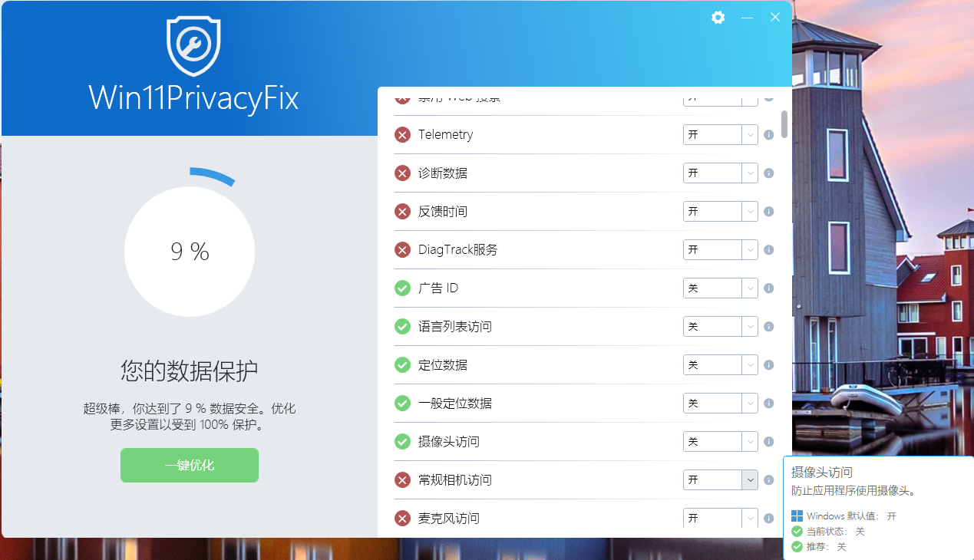Expand the Telemetry on/off dropdown

tap(721, 135)
